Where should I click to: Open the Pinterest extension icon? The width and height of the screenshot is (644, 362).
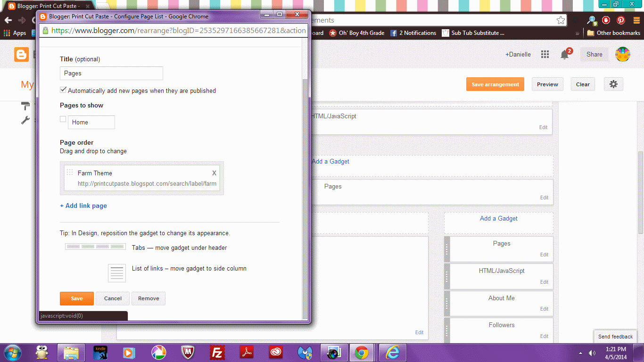(x=621, y=20)
